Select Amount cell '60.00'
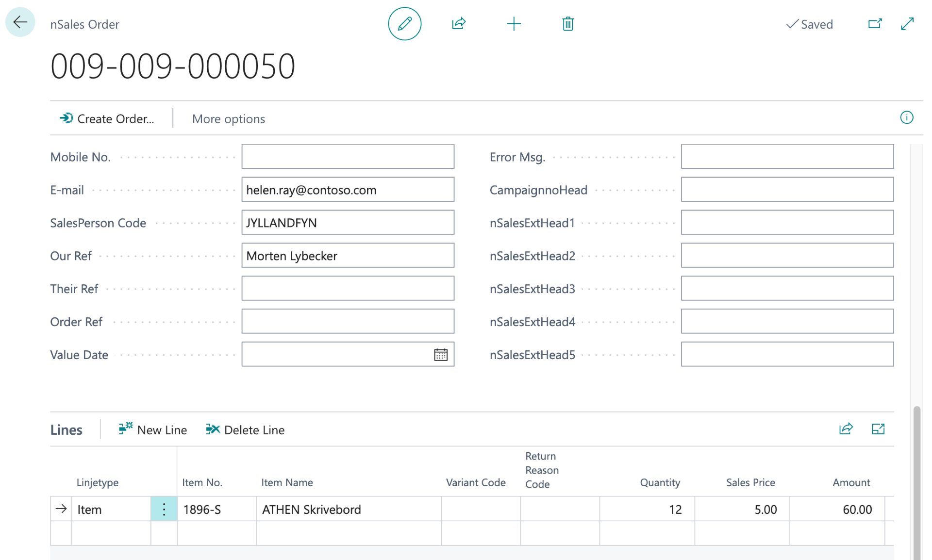 click(837, 509)
